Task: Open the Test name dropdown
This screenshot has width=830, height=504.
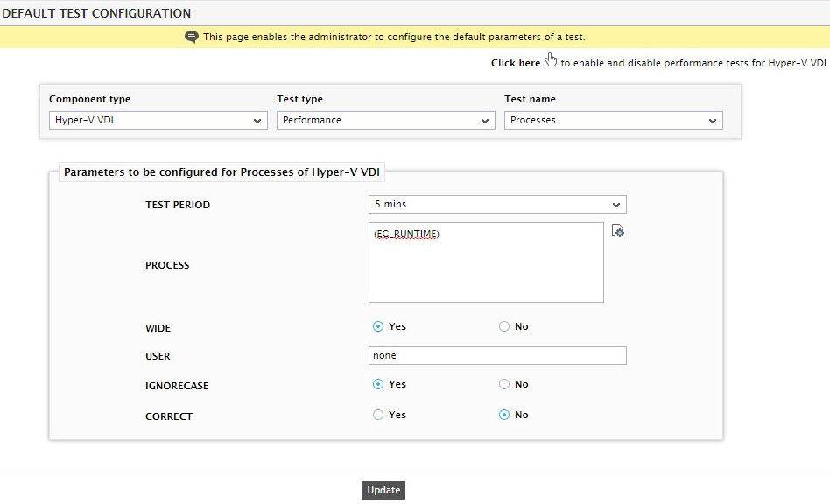Action: [614, 120]
